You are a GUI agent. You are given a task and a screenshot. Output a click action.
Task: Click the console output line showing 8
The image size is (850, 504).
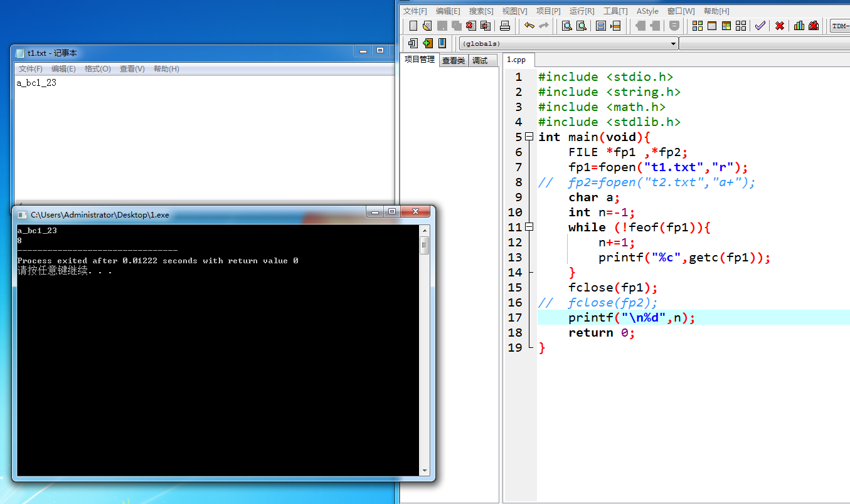click(x=20, y=240)
